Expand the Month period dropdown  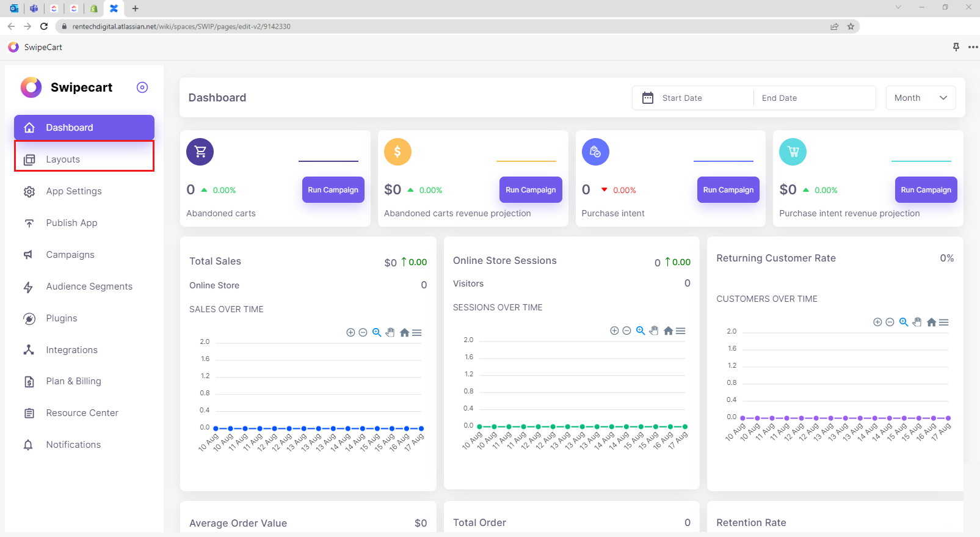(920, 98)
